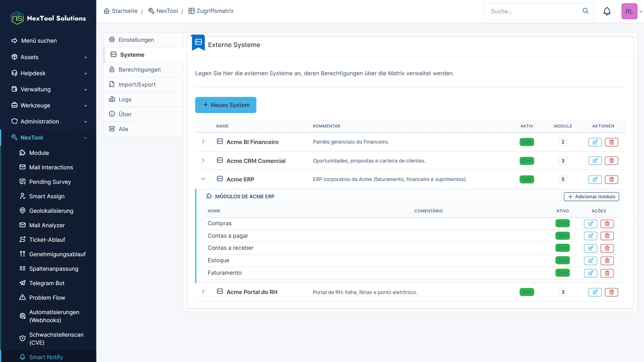Collapse the NexTool sidebar menu
Screen dimensions: 644x362
(48, 138)
